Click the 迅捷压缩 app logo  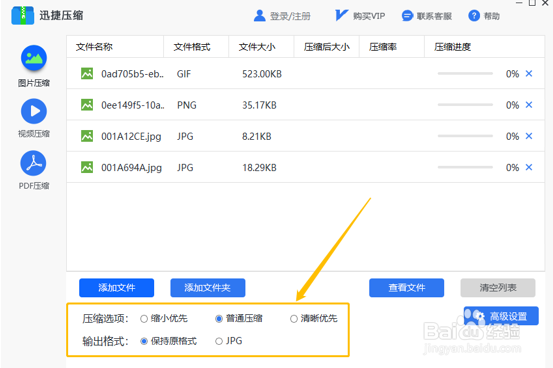tap(23, 15)
